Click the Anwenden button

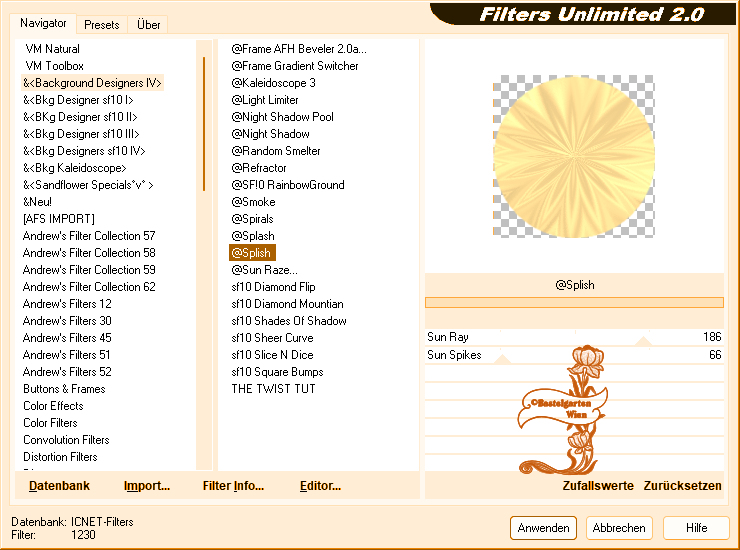[543, 528]
